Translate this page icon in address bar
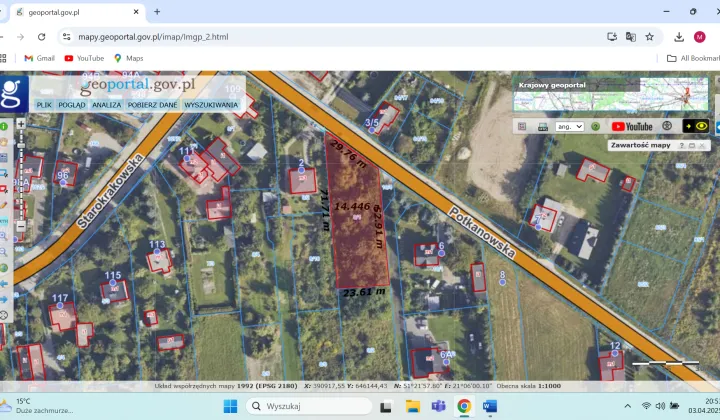The width and height of the screenshot is (720, 420). click(631, 37)
